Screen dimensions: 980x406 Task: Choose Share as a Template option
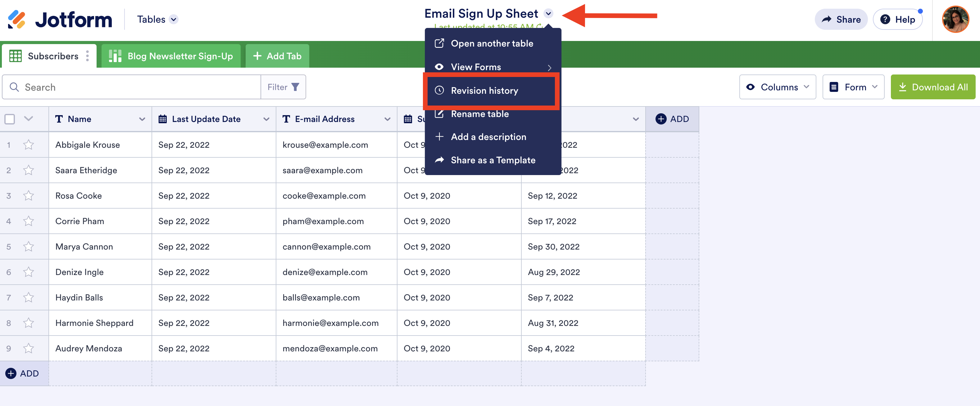point(493,160)
